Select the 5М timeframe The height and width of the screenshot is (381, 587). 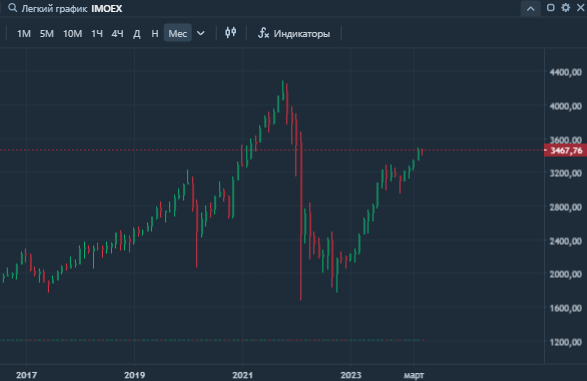click(x=47, y=34)
